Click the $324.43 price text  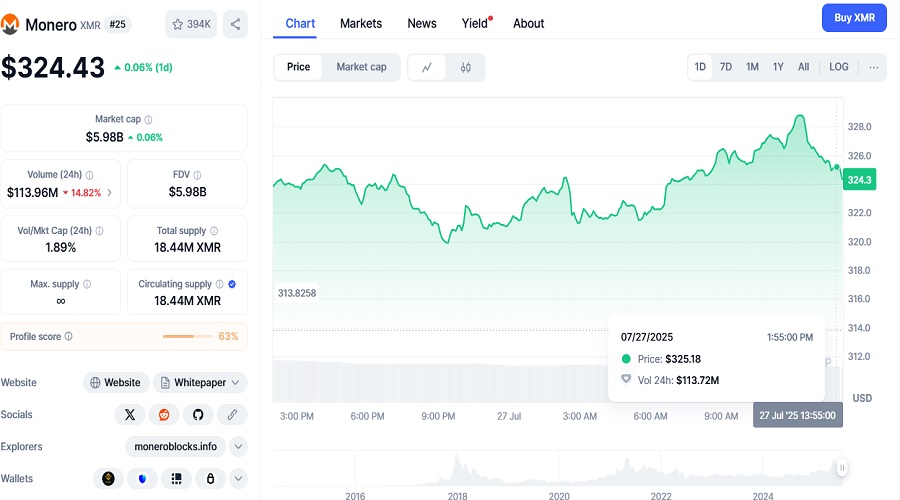click(x=53, y=68)
